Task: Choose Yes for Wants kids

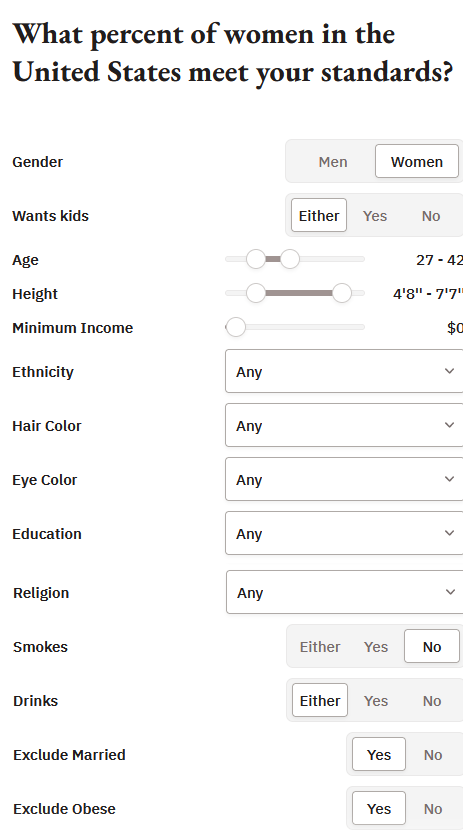Action: click(375, 216)
